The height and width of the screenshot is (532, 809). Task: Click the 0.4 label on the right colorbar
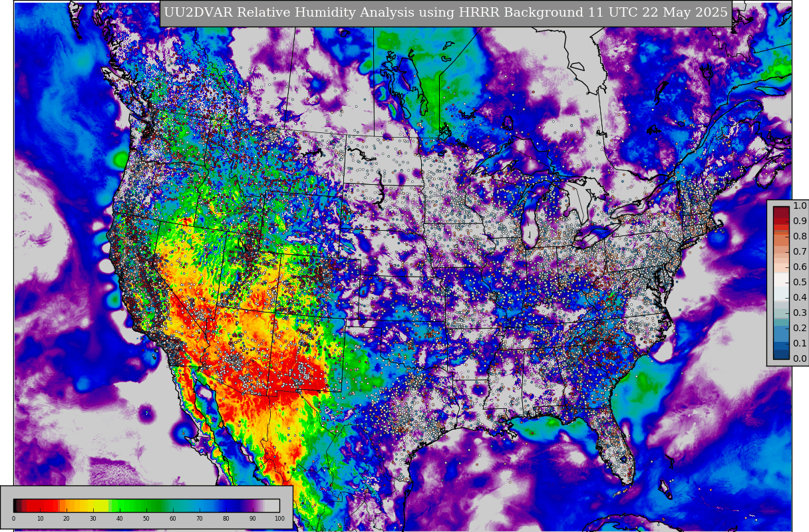(x=800, y=298)
